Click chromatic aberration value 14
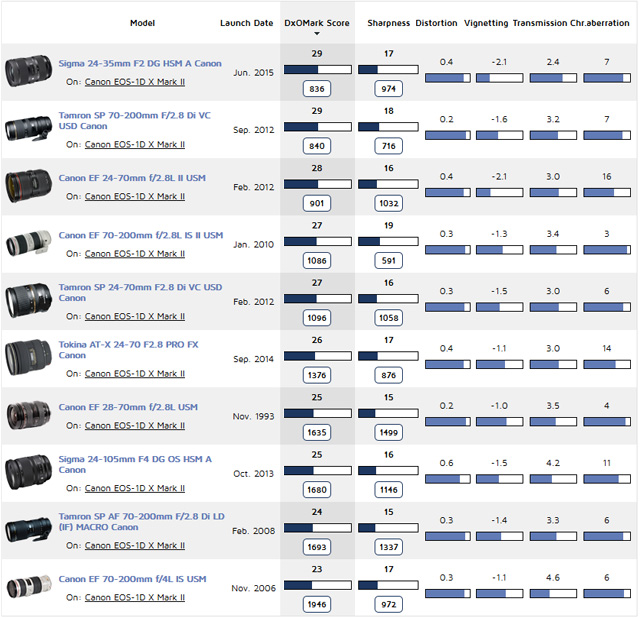 click(x=607, y=348)
